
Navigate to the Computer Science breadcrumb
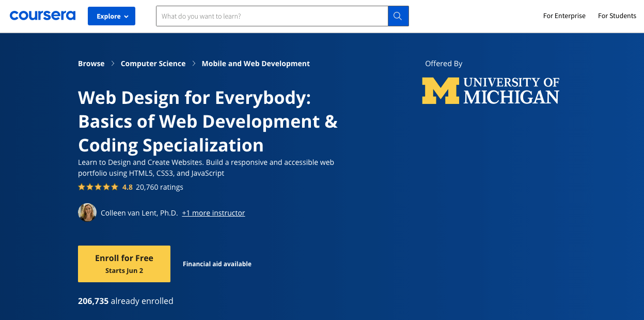pos(153,64)
